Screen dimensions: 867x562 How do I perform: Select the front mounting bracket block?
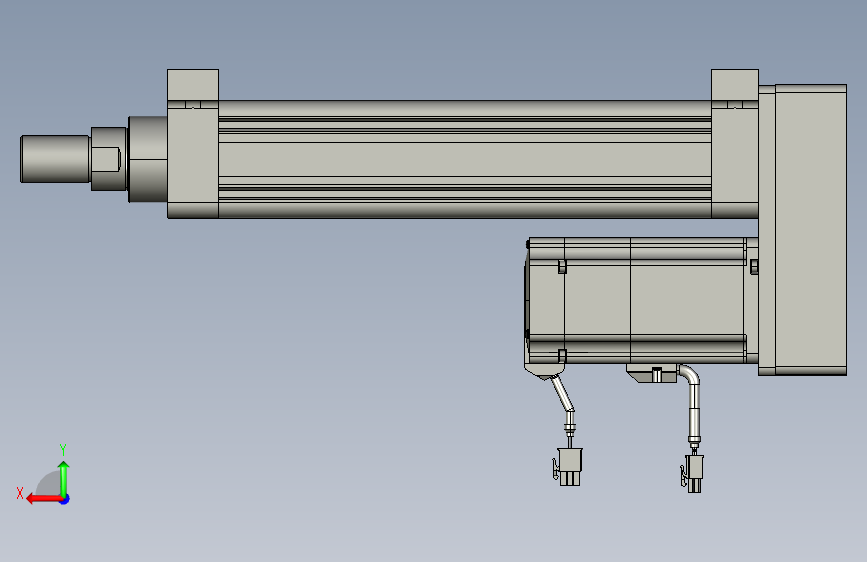193,144
